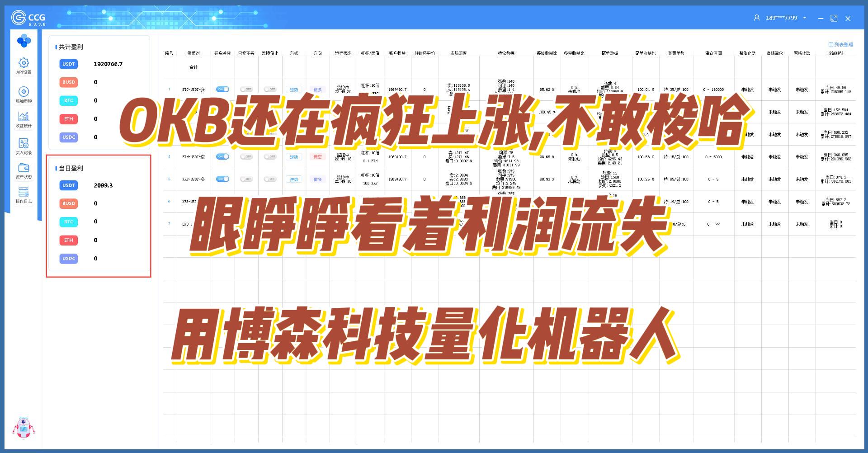This screenshot has height=453, width=868.
Task: Toggle 只卖不买 switch in XRP-USDT-多 row 5
Action: pyautogui.click(x=246, y=179)
